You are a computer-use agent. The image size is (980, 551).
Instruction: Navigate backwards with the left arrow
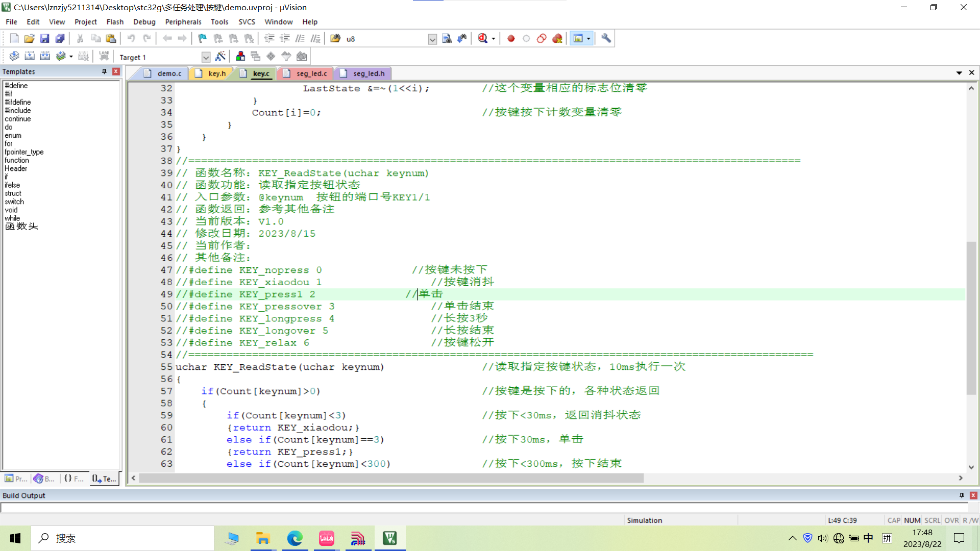[x=167, y=38]
